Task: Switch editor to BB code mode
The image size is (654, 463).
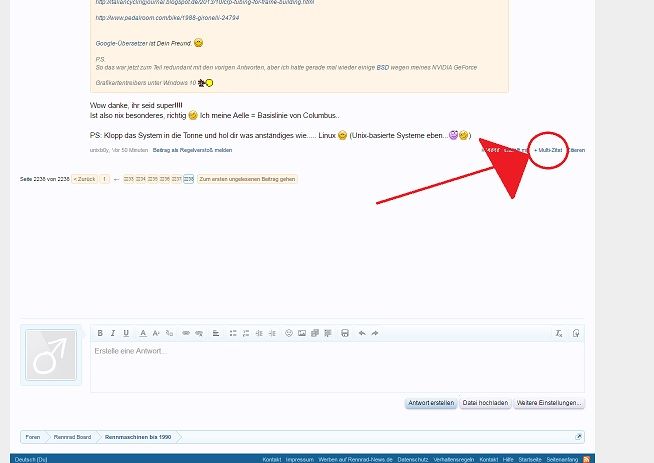Action: click(576, 333)
